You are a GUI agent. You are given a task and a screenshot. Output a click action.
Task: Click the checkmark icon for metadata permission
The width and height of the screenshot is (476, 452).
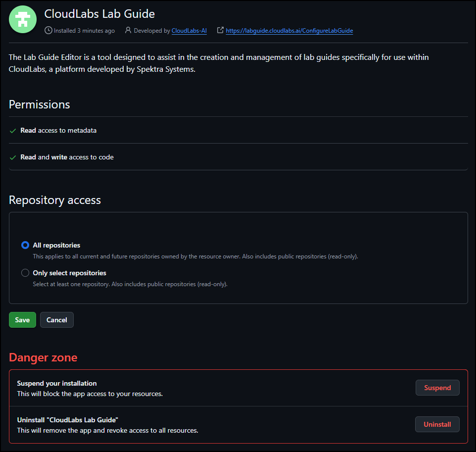[x=13, y=131]
